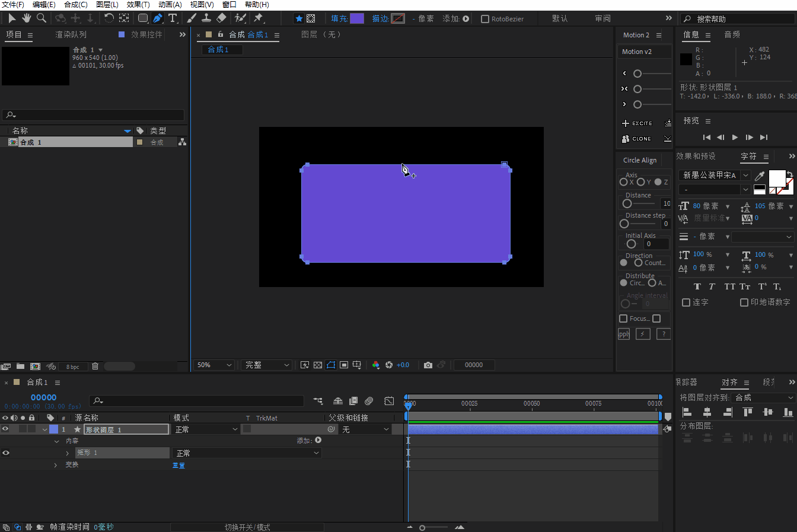The height and width of the screenshot is (532, 797).
Task: Open the 50% magnification dropdown
Action: pos(214,365)
